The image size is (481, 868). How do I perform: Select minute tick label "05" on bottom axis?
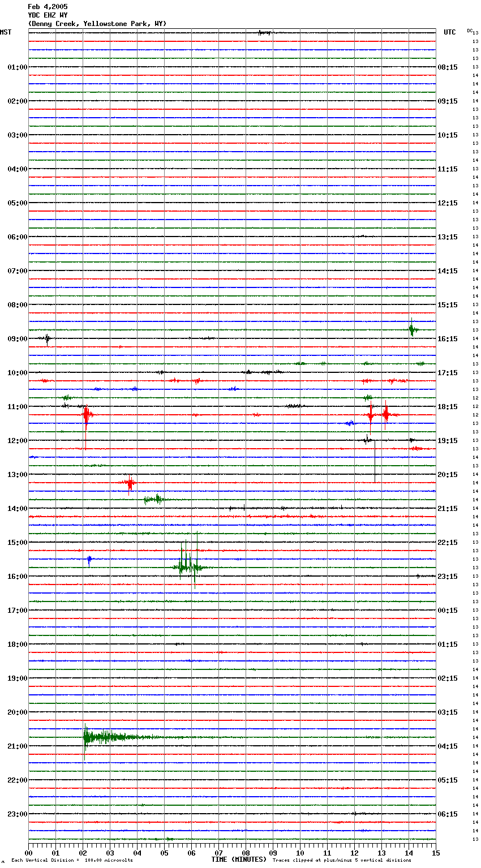pos(164,853)
